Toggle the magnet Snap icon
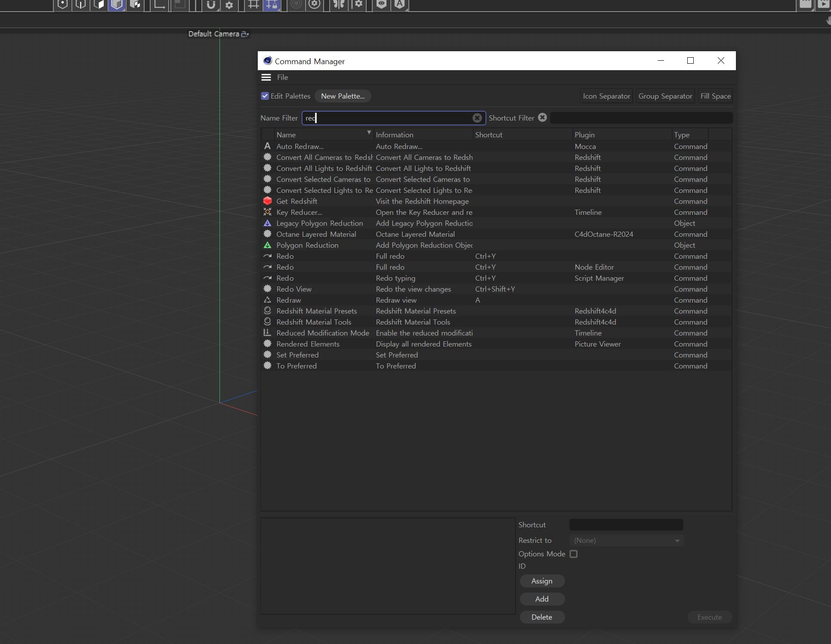Screen dimensions: 831x644 [211, 5]
